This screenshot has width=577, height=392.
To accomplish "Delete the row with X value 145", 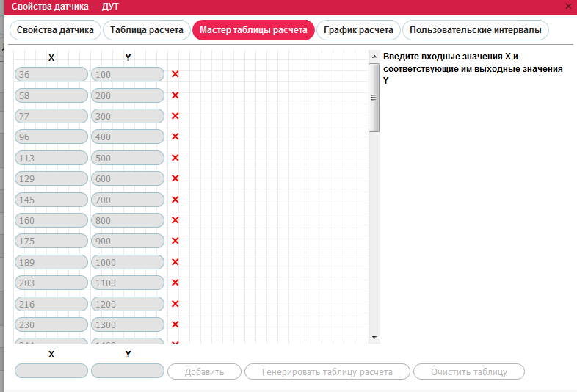I will tap(175, 200).
